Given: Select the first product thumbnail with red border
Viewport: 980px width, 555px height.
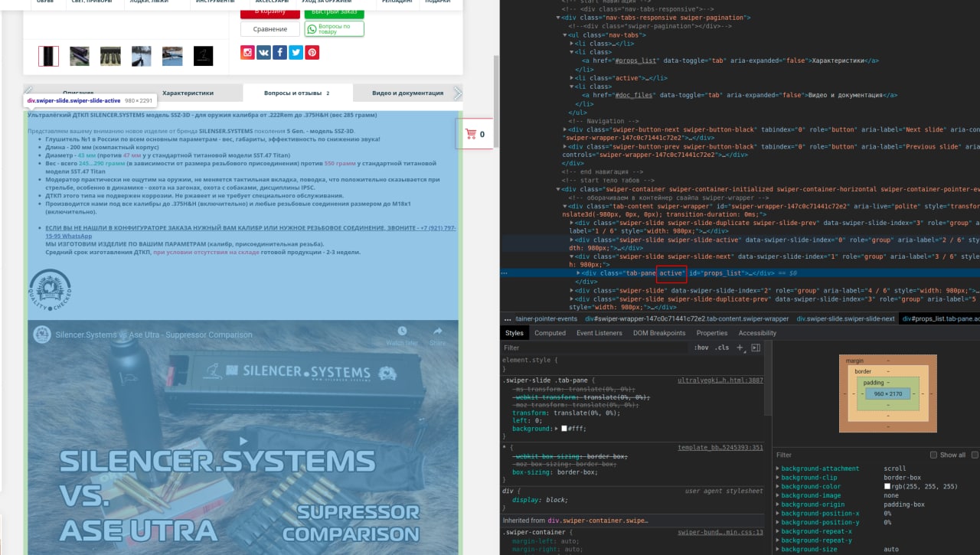Looking at the screenshot, I should pyautogui.click(x=48, y=56).
